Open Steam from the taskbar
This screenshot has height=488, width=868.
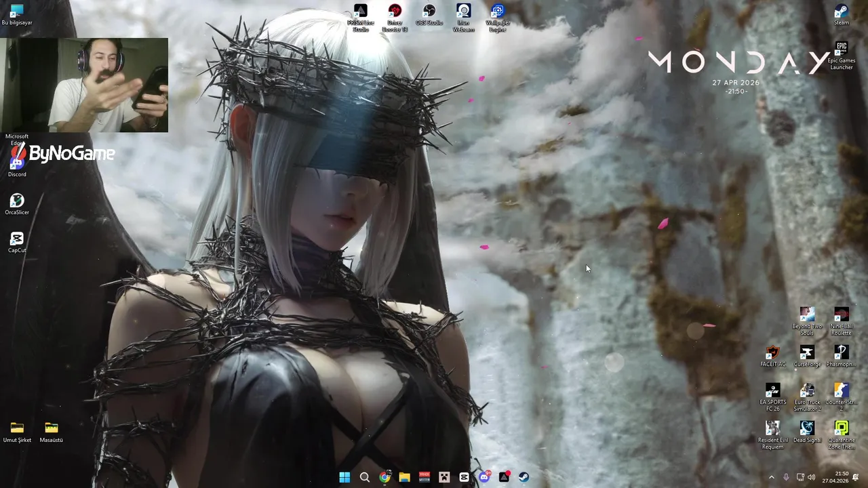[524, 477]
